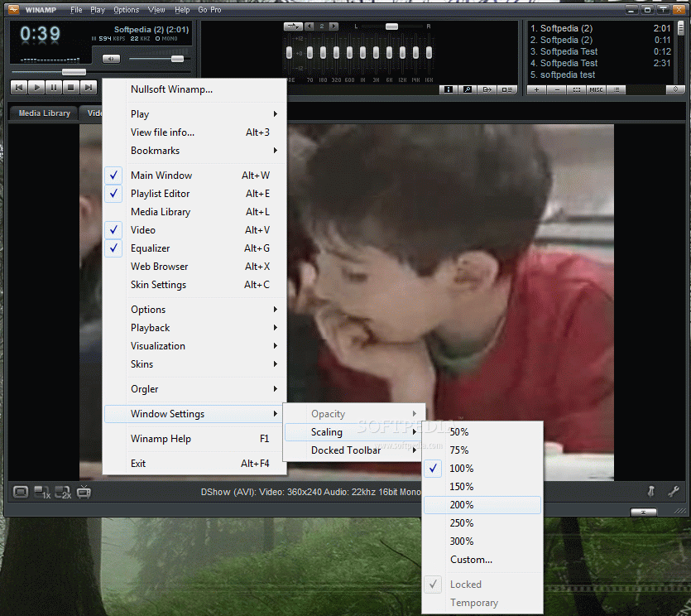Toggle the Locked scaling option
The image size is (691, 616).
click(482, 585)
